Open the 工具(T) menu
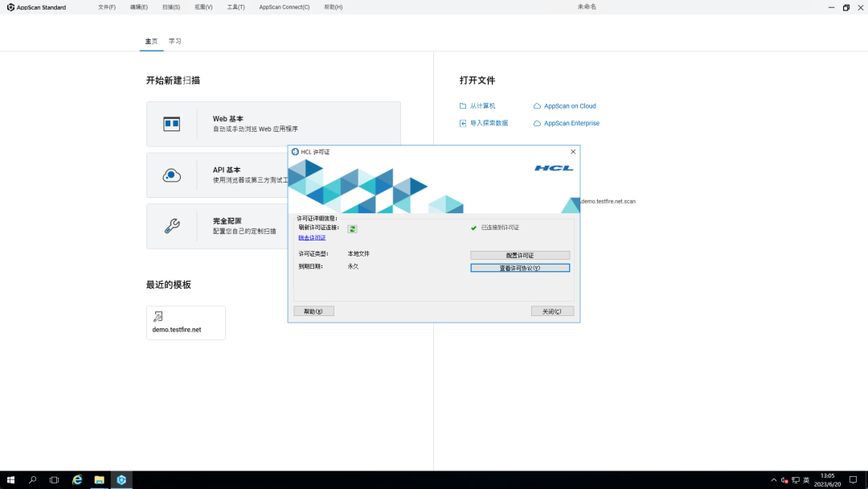 [235, 7]
